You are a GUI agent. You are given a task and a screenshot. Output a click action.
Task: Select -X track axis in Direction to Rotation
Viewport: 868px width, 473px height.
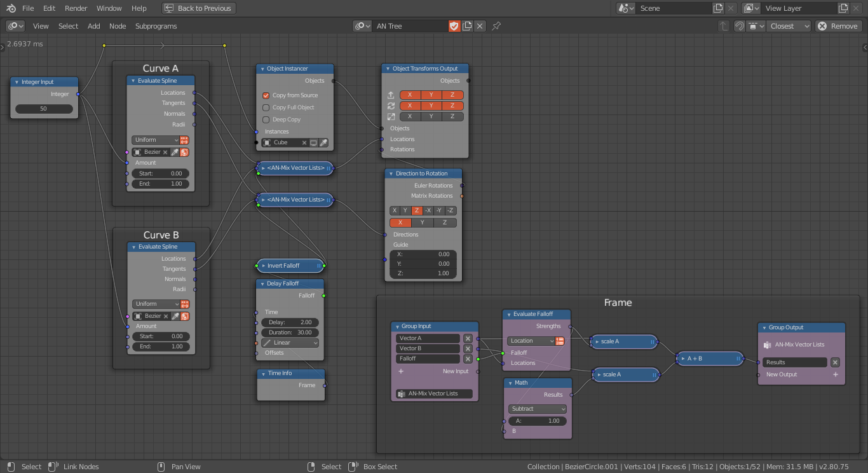click(428, 210)
